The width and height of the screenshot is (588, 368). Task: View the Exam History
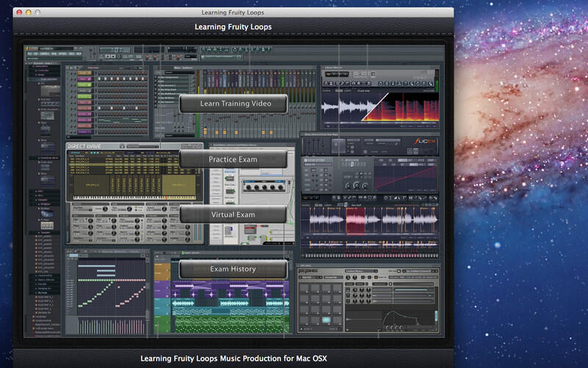pos(232,269)
